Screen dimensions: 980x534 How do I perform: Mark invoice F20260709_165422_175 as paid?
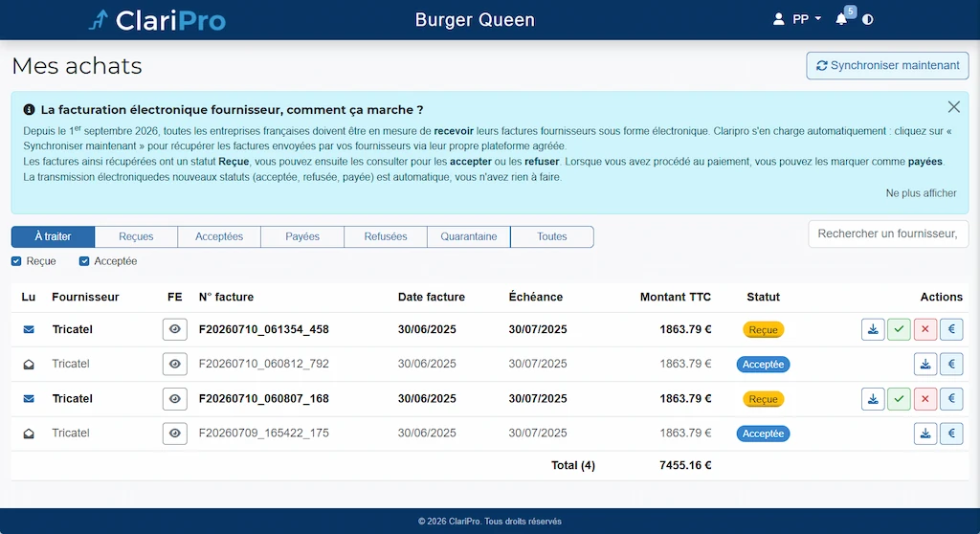(951, 434)
